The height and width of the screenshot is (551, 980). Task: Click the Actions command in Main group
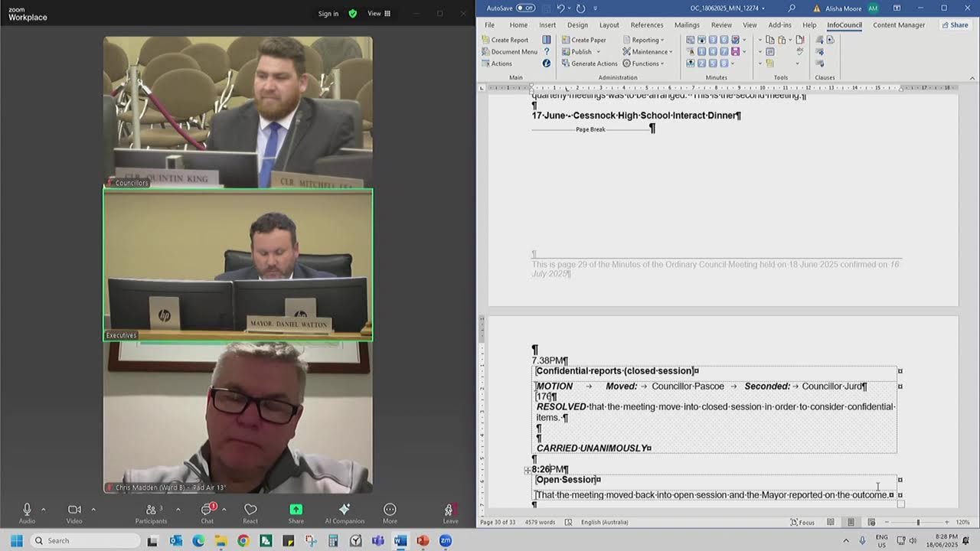(497, 64)
